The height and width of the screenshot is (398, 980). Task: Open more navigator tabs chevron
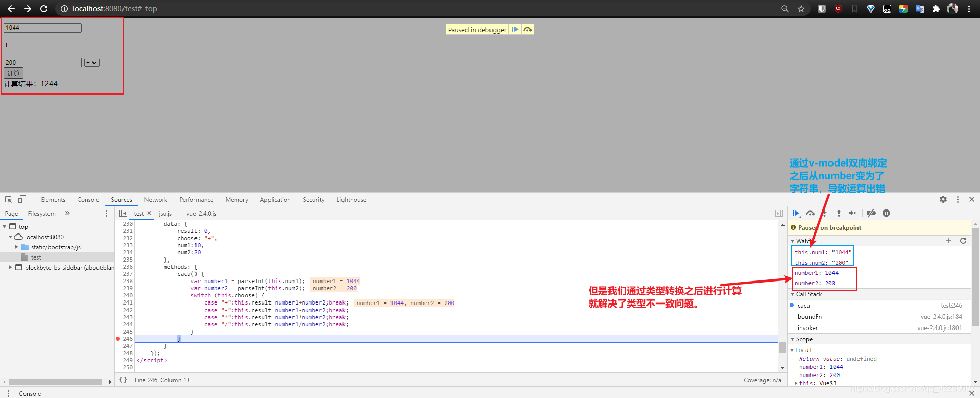click(67, 213)
